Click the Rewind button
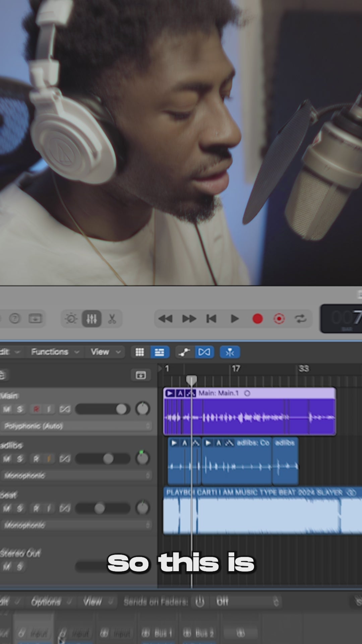 pyautogui.click(x=165, y=319)
